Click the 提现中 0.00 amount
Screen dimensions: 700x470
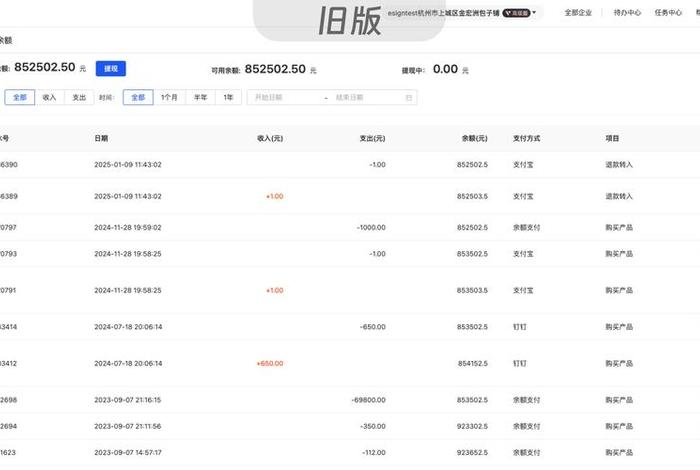tap(445, 69)
